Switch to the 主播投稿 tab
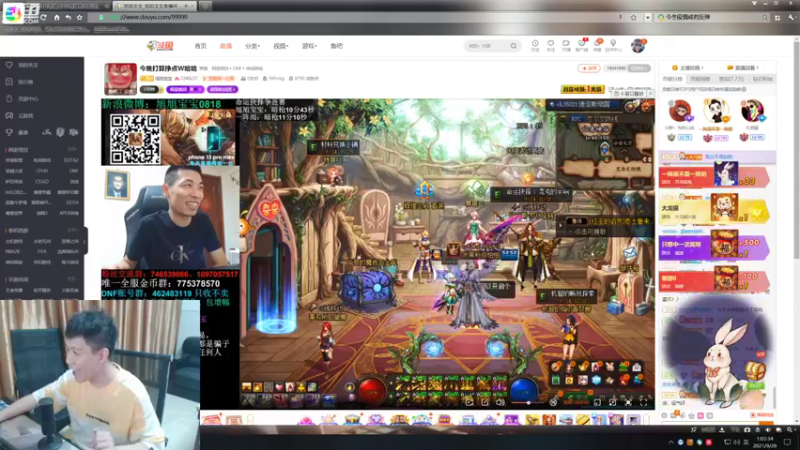Image resolution: width=800 pixels, height=450 pixels. (x=689, y=67)
